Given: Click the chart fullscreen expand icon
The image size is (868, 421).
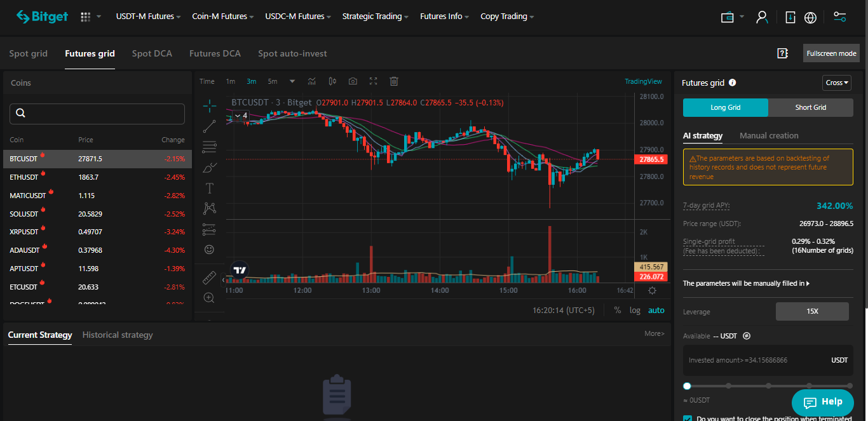Looking at the screenshot, I should 374,81.
